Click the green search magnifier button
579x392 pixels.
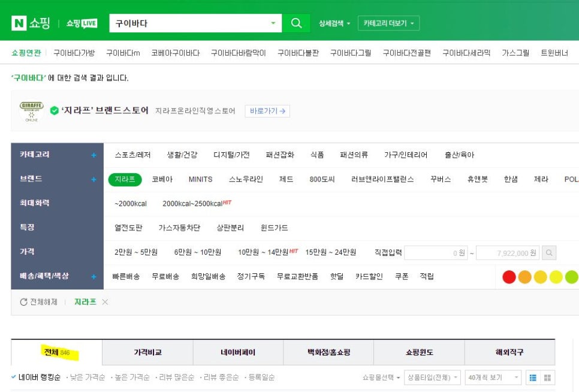pyautogui.click(x=296, y=23)
